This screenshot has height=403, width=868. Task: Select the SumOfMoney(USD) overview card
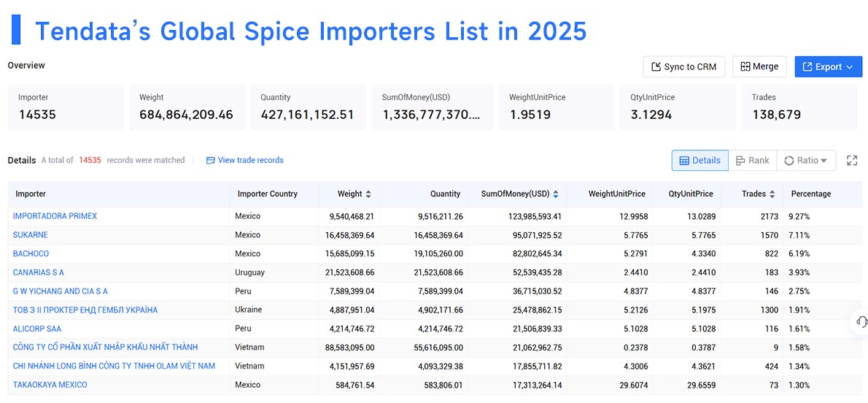click(433, 107)
